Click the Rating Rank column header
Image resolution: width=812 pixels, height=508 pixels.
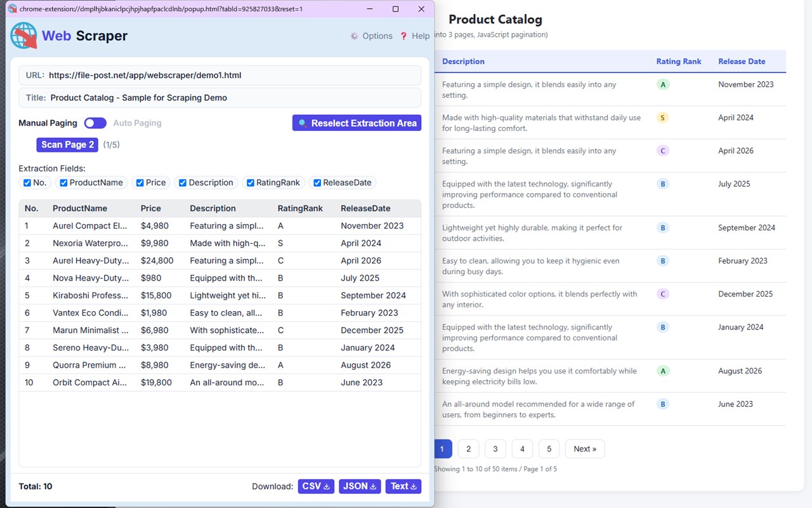tap(679, 62)
